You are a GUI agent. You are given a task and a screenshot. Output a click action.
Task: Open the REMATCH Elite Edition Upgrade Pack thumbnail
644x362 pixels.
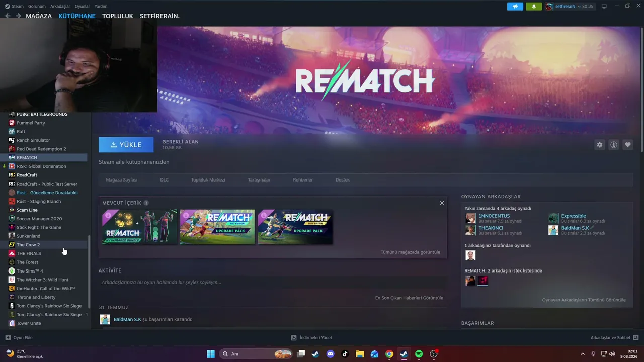295,227
